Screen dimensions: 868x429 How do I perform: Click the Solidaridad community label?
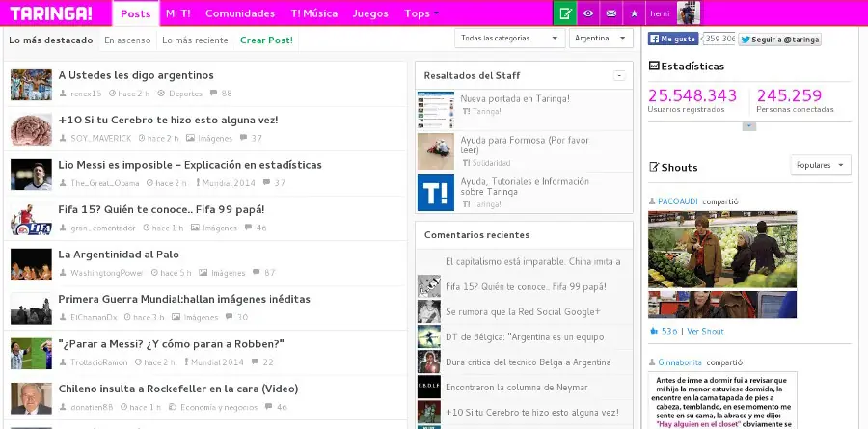(492, 163)
